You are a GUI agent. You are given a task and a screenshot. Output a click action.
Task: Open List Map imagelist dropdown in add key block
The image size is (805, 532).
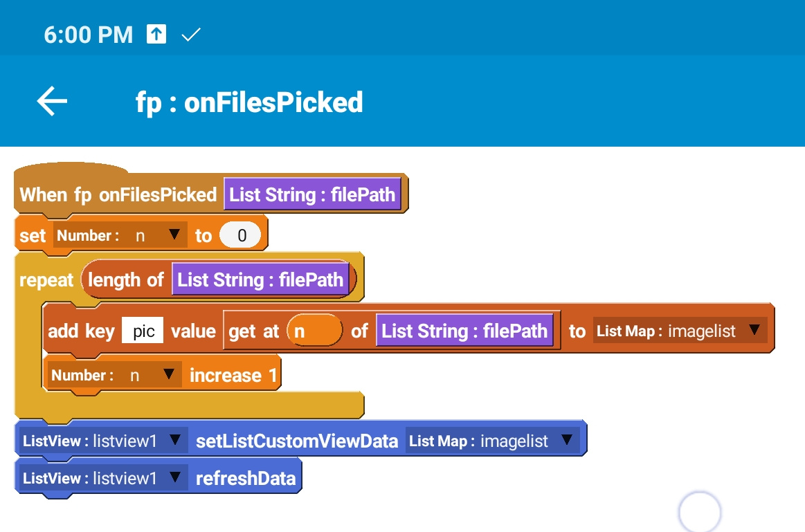click(753, 331)
